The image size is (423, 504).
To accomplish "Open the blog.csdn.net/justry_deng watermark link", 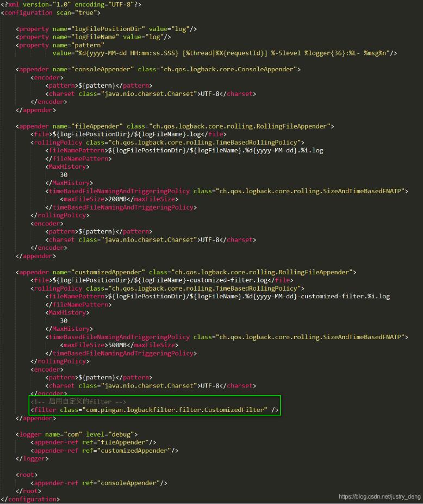I will (380, 497).
